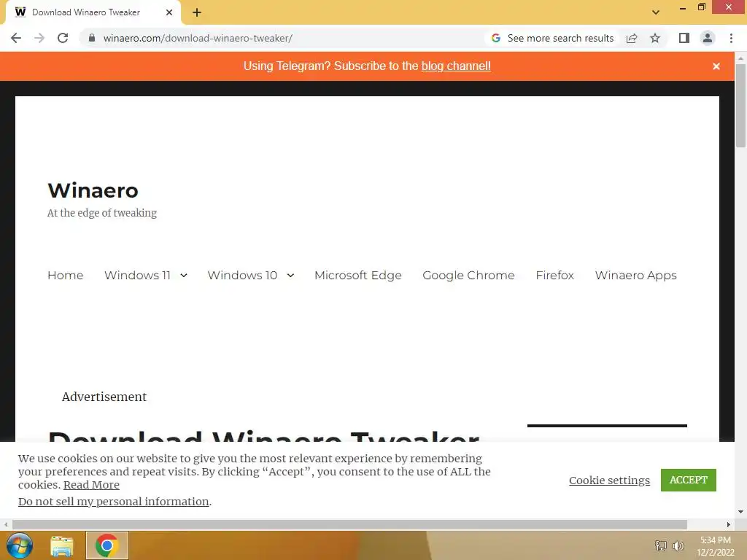Open Windows Explorer from the taskbar
Viewport: 747px width, 560px height.
(x=62, y=545)
